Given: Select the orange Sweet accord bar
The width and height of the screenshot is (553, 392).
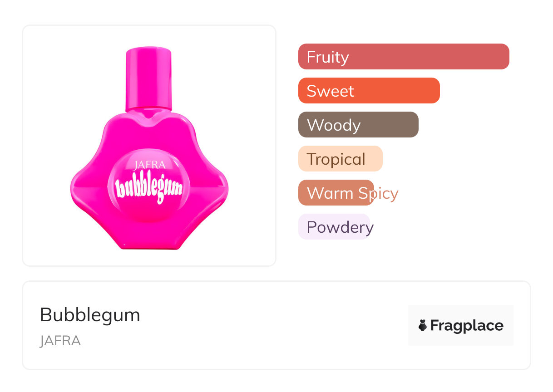Looking at the screenshot, I should [x=369, y=91].
